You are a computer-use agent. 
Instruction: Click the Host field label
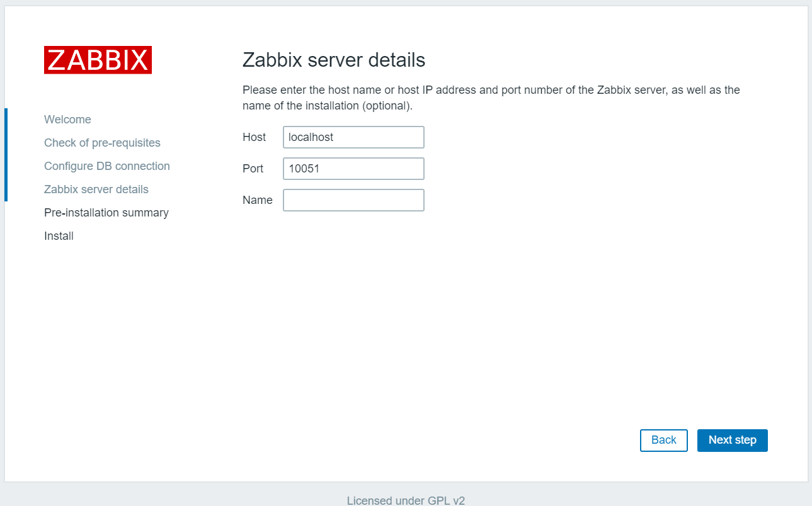tap(254, 137)
